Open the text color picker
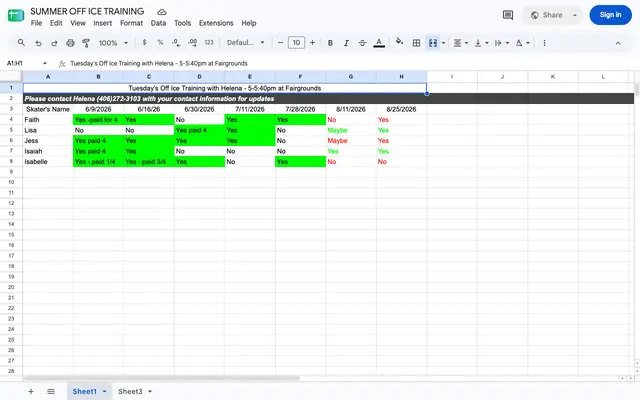 [x=379, y=43]
